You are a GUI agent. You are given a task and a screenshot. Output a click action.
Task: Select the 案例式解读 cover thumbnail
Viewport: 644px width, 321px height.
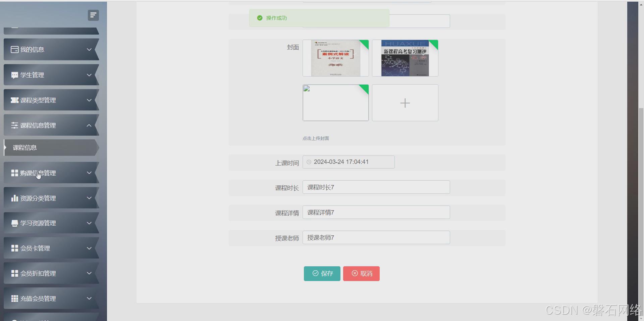[336, 58]
